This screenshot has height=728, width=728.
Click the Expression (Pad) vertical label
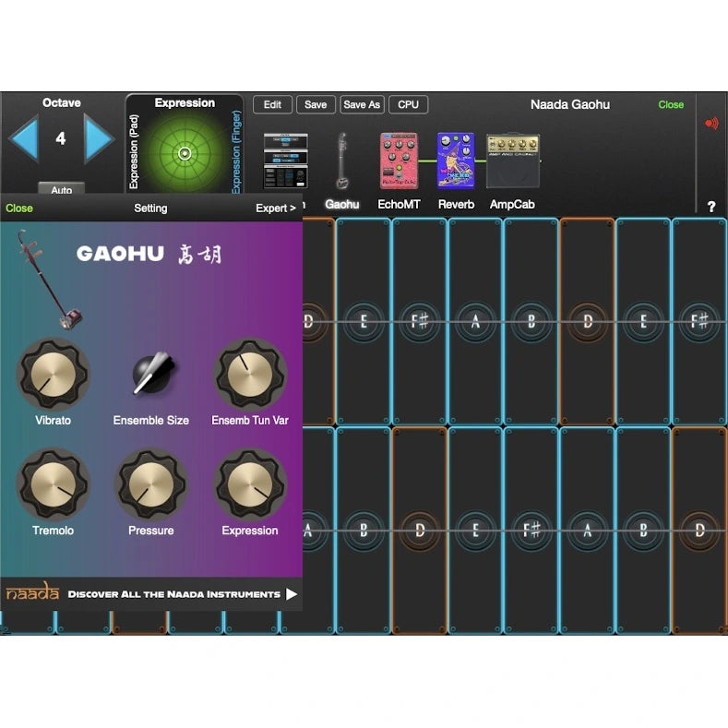[x=134, y=152]
